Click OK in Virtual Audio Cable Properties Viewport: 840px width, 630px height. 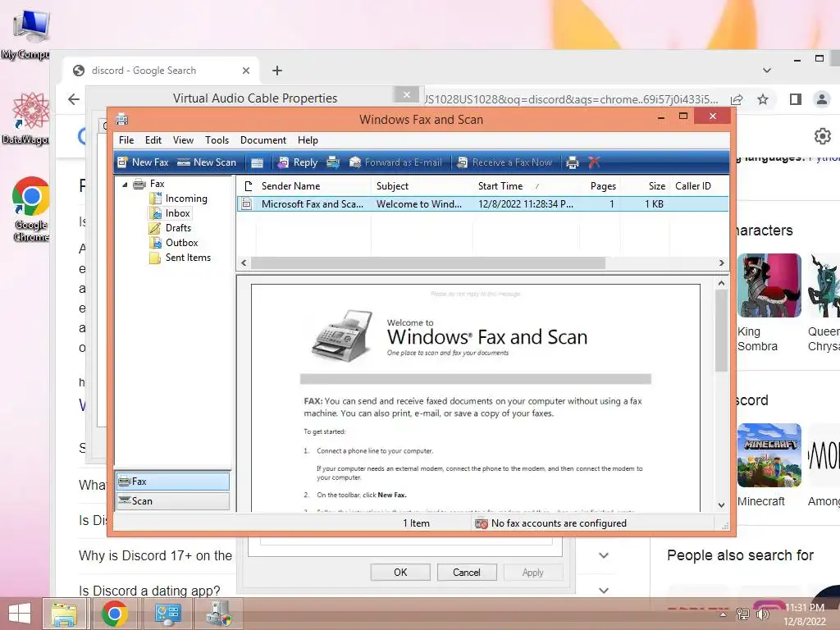point(400,572)
